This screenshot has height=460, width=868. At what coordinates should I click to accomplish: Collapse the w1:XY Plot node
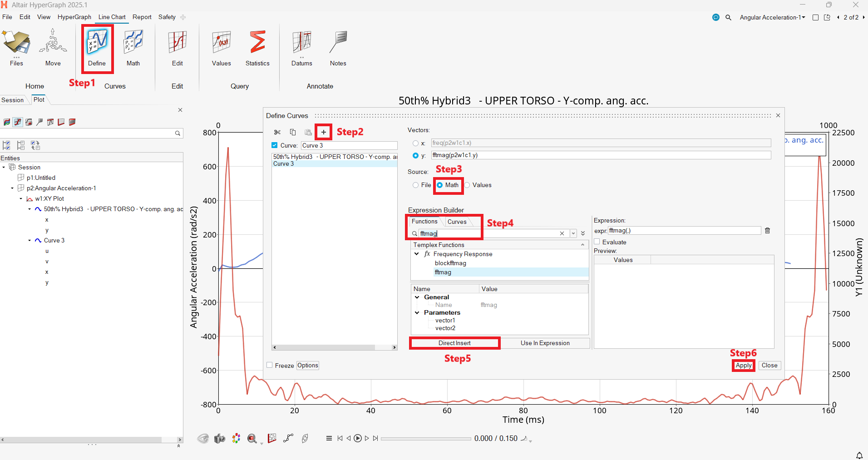coord(21,198)
